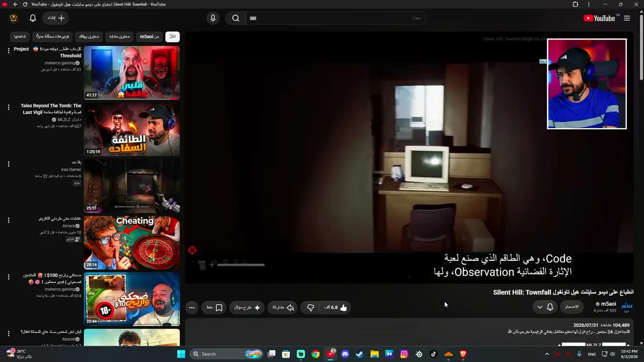Open the Cheating roulette video thumbnail

[132, 243]
